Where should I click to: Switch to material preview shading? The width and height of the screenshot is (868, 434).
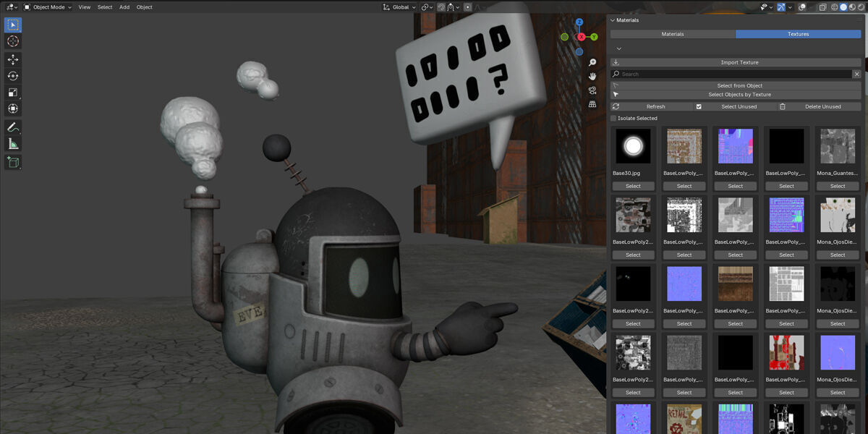pyautogui.click(x=852, y=7)
